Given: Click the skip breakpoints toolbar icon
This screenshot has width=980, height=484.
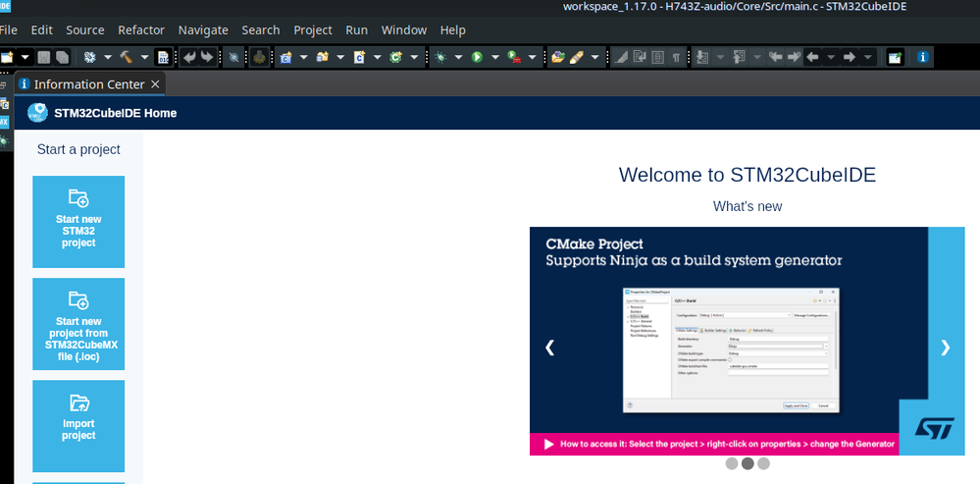Looking at the screenshot, I should coord(233,58).
